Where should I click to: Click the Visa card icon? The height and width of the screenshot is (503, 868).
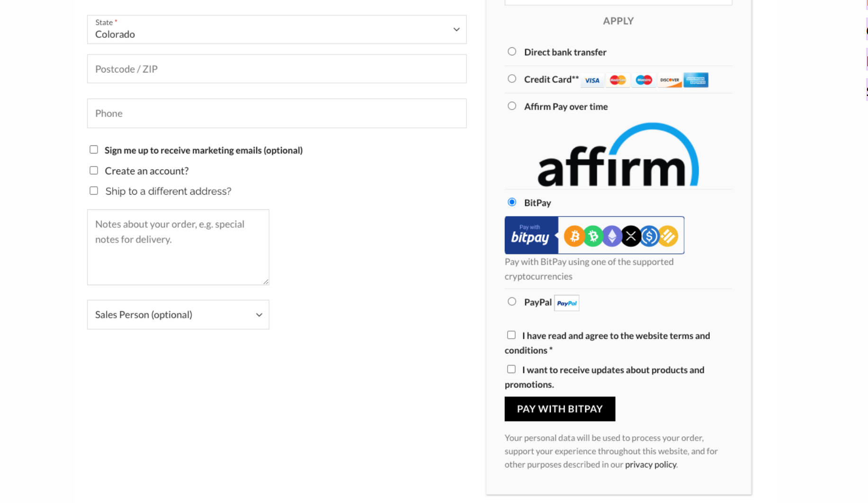click(x=592, y=80)
